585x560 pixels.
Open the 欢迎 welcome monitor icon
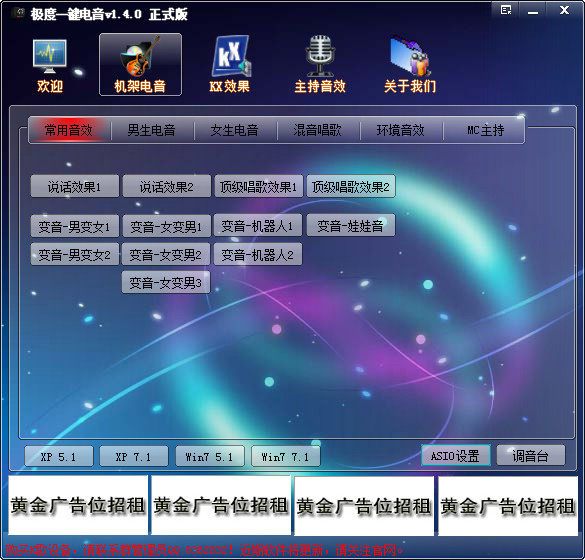(x=50, y=65)
